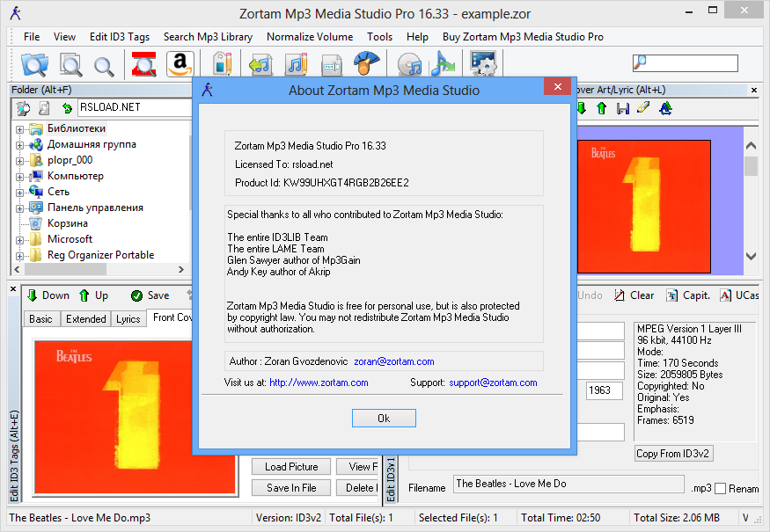The height and width of the screenshot is (532, 770).
Task: Expand the Панель управления tree node
Action: pyautogui.click(x=19, y=208)
